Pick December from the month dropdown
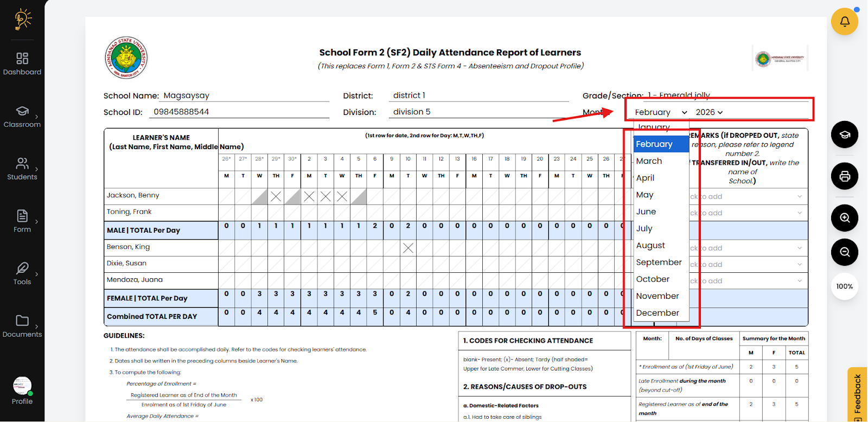The image size is (868, 422). pos(658,313)
